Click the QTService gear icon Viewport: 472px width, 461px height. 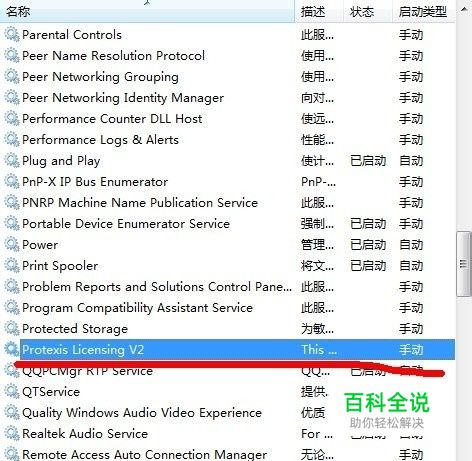(x=12, y=391)
